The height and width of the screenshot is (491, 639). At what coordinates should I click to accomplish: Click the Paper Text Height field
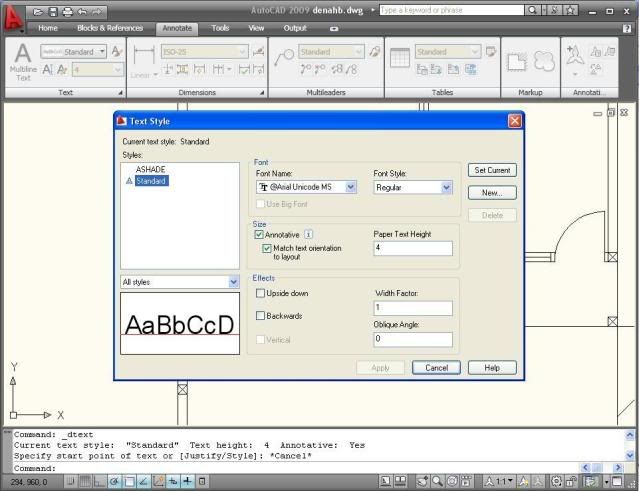413,248
